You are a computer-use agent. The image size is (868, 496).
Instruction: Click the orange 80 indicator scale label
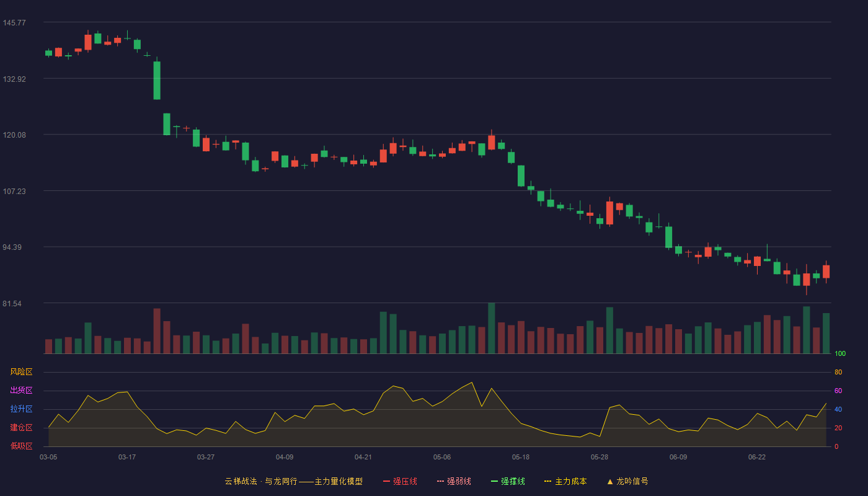[x=838, y=372]
